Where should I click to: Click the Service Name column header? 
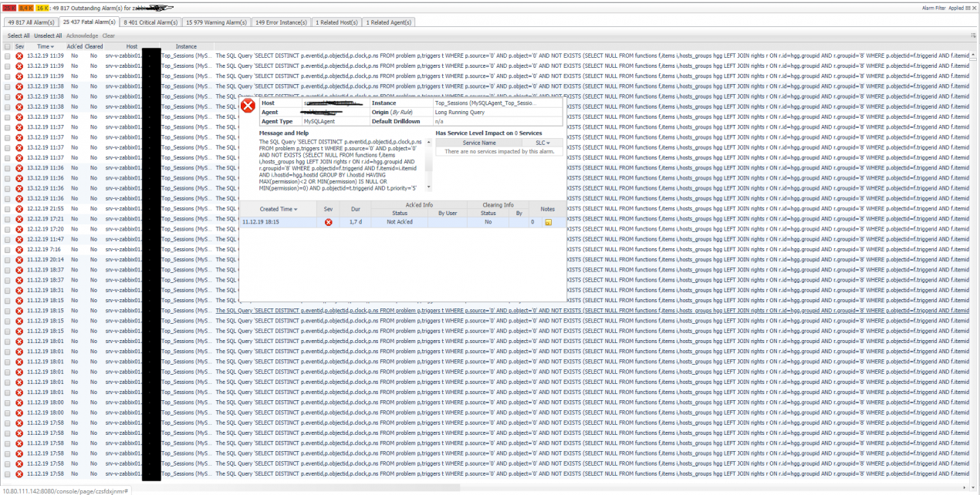[479, 143]
